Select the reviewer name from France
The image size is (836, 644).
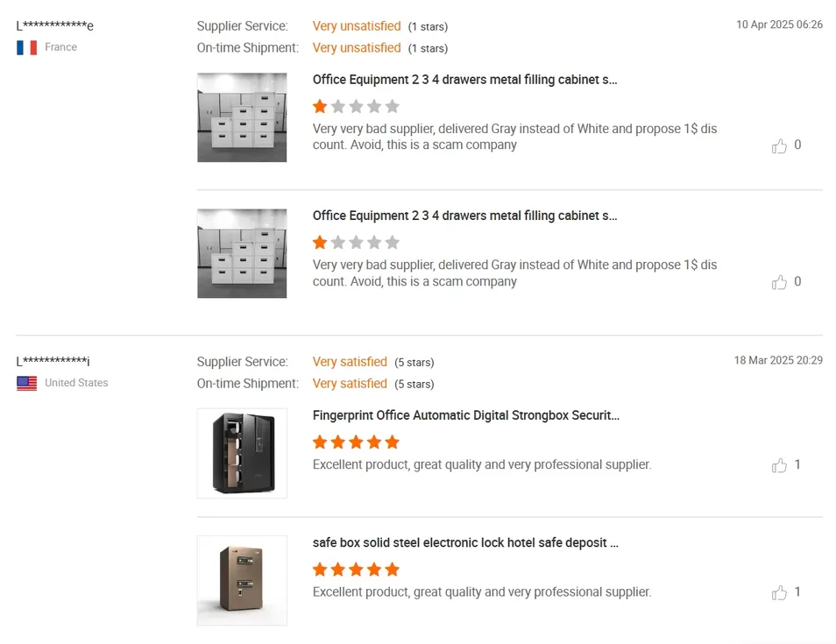(x=54, y=25)
